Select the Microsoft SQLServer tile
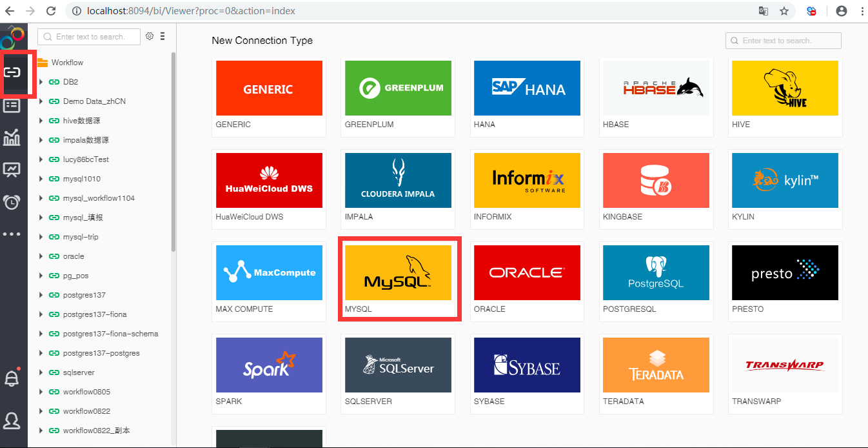 coord(398,373)
